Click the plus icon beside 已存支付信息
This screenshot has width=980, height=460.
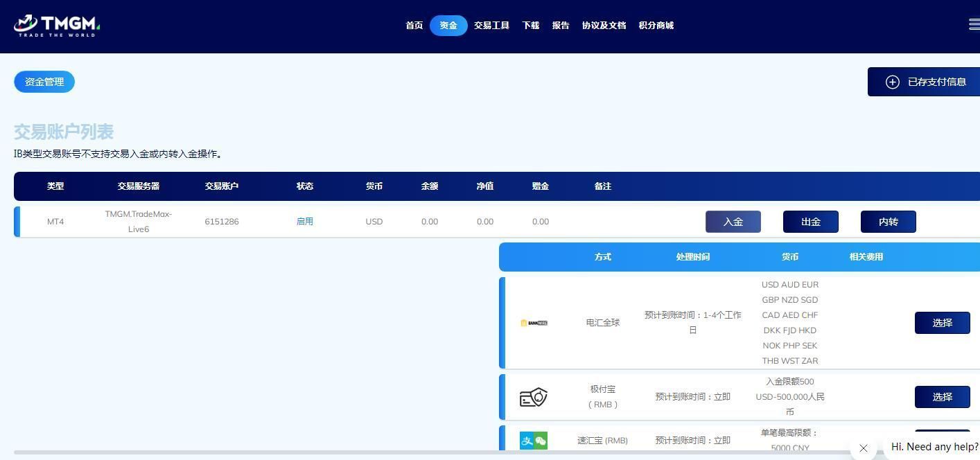pos(892,82)
